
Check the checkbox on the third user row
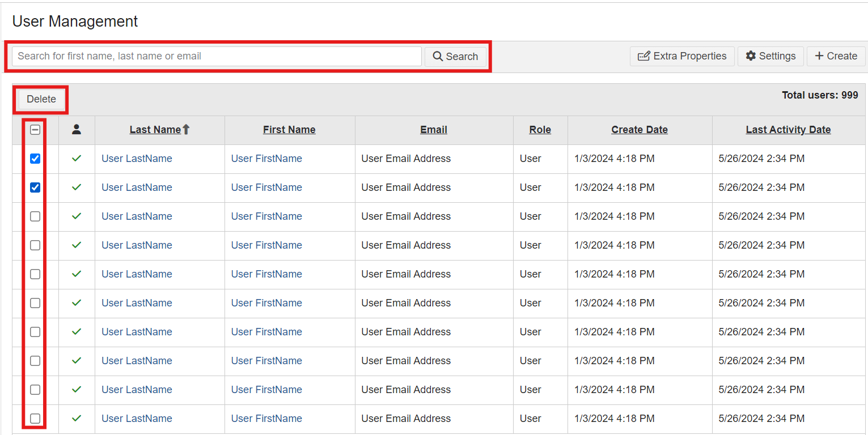click(35, 216)
